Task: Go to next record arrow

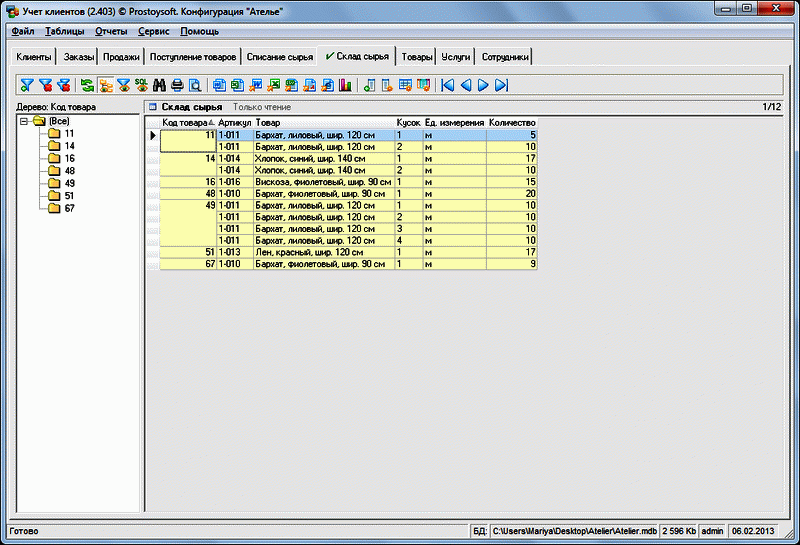Action: [x=484, y=85]
